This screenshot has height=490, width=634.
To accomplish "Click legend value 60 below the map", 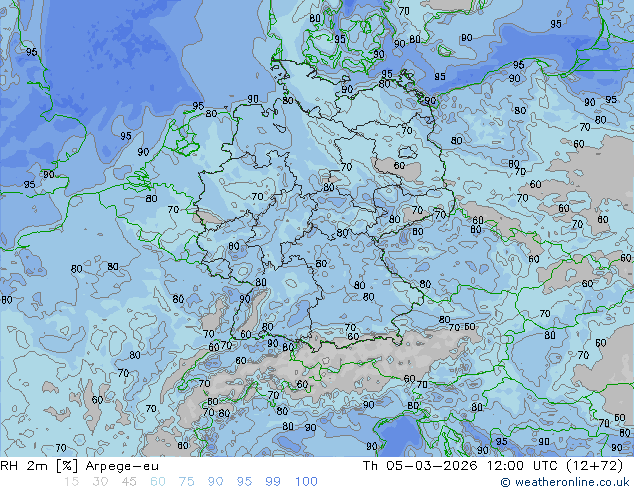I will 158,482.
